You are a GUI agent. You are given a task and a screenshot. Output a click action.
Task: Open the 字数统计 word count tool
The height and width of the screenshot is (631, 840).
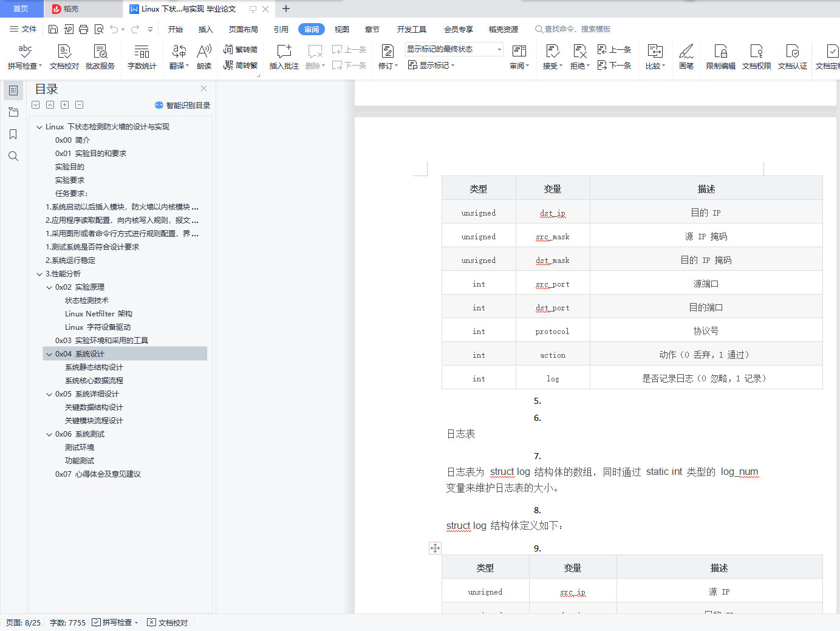pos(142,57)
